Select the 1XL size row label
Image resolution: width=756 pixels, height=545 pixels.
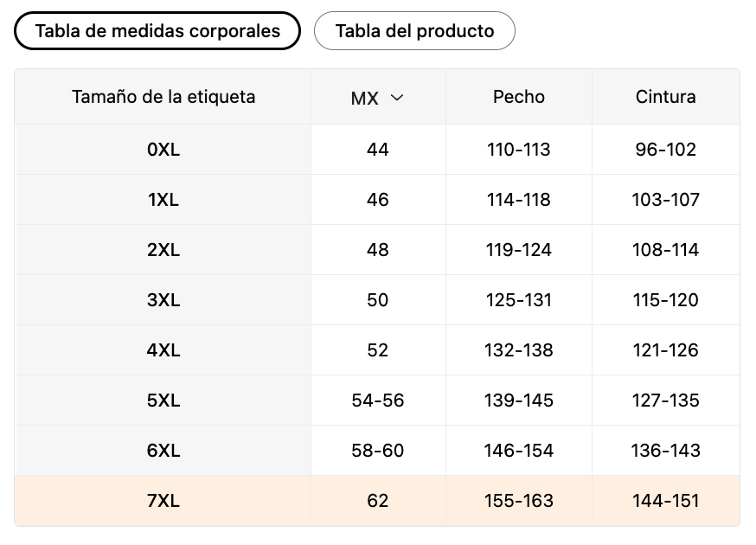click(x=163, y=200)
